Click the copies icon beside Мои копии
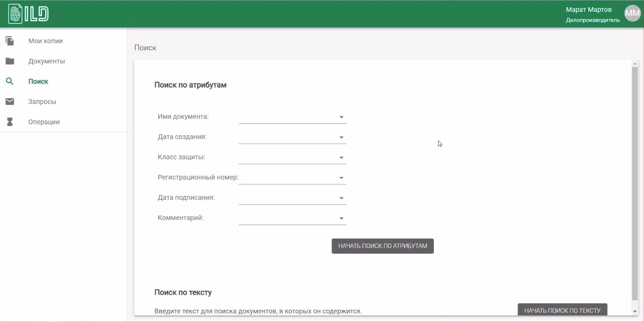644x322 pixels. pos(10,41)
